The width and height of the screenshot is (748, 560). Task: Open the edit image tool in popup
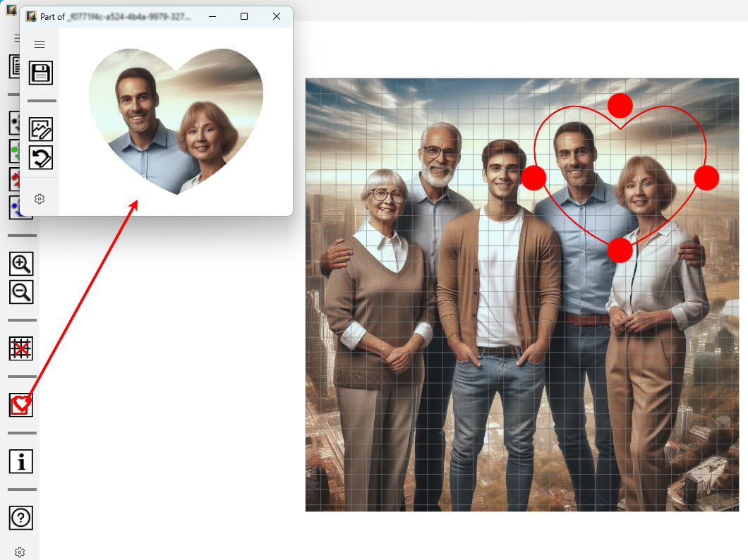pos(41,129)
